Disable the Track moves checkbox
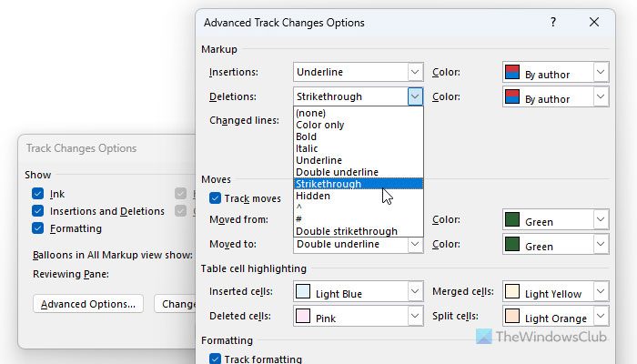 click(x=216, y=197)
